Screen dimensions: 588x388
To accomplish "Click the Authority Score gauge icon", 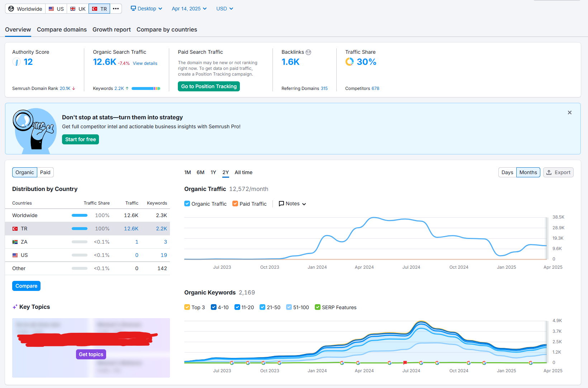I will pyautogui.click(x=16, y=62).
